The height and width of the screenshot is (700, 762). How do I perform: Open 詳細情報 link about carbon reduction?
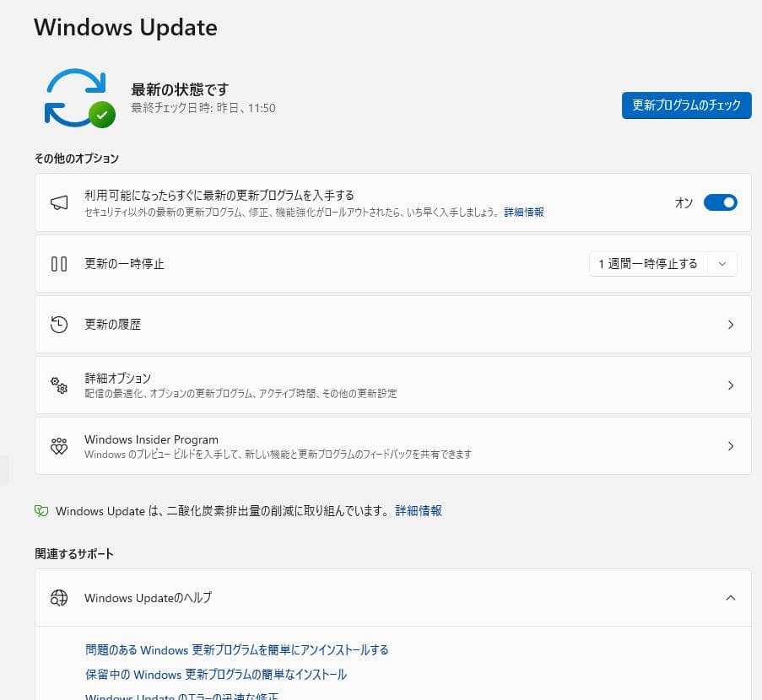coord(419,511)
